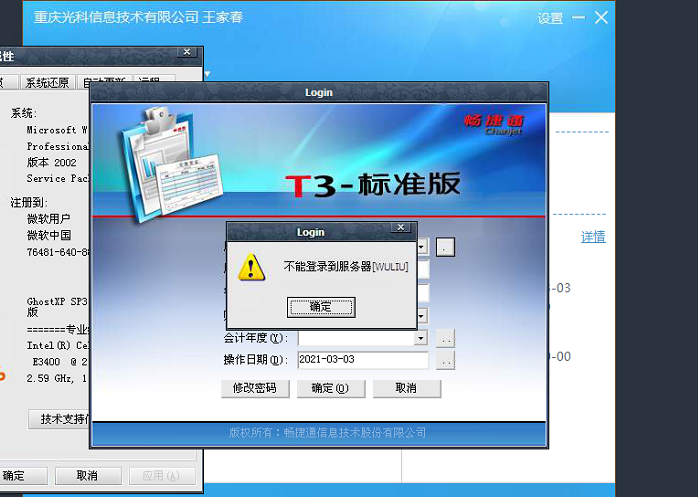Click the 版权所有 footer text
698x497 pixels.
click(327, 432)
